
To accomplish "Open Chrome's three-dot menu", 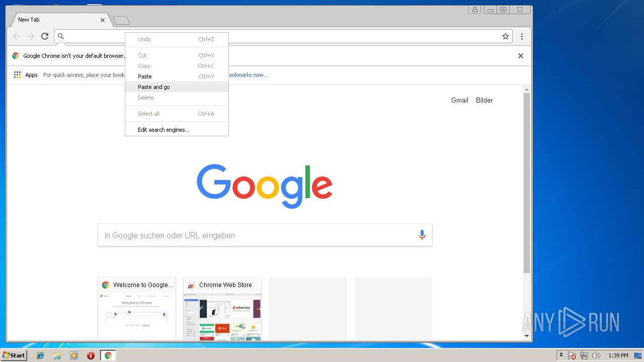I will click(x=522, y=36).
